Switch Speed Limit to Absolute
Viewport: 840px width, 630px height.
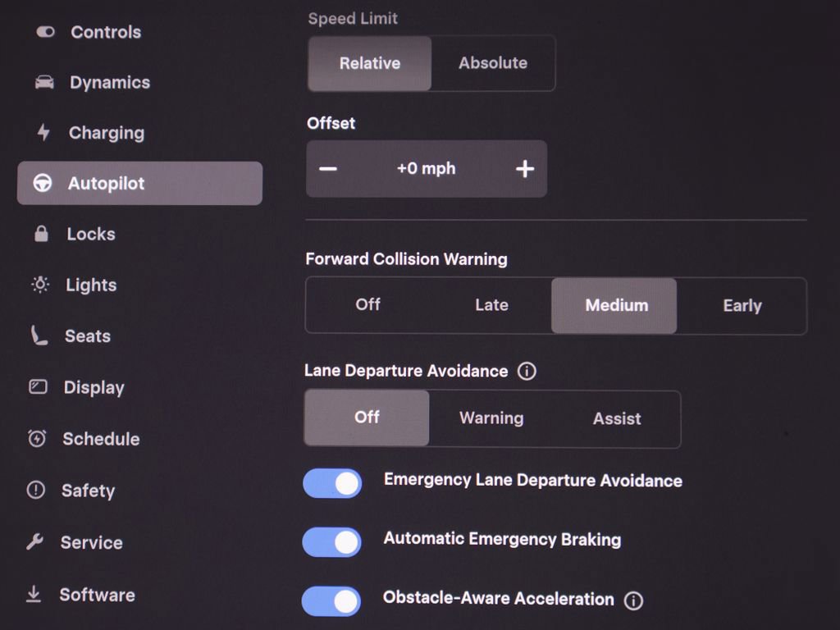click(x=492, y=63)
